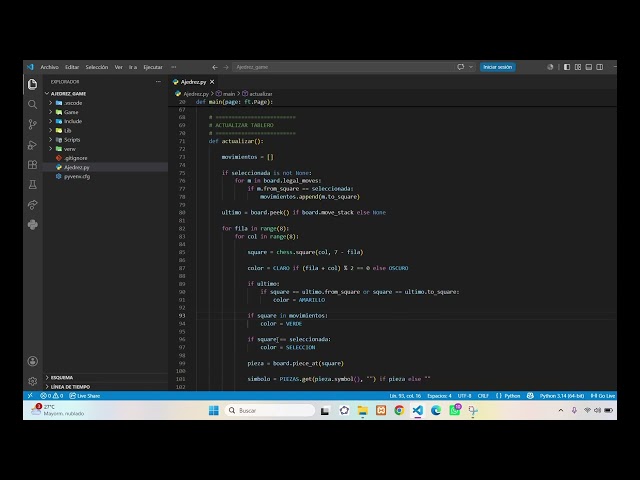Viewport: 640px width, 480px height.
Task: Open the Ver menu
Action: tap(118, 67)
